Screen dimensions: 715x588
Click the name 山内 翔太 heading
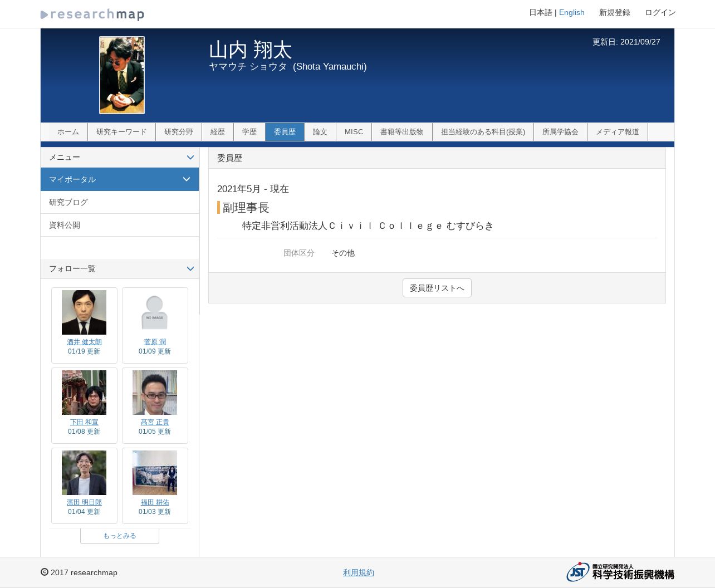click(251, 50)
